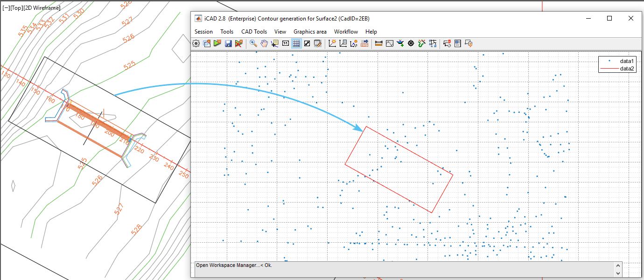
Task: Click the target centering tool icon
Action: 411,43
